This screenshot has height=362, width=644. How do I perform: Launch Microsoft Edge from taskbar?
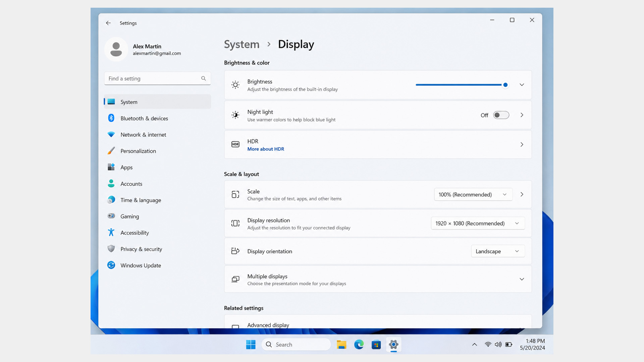(x=359, y=345)
